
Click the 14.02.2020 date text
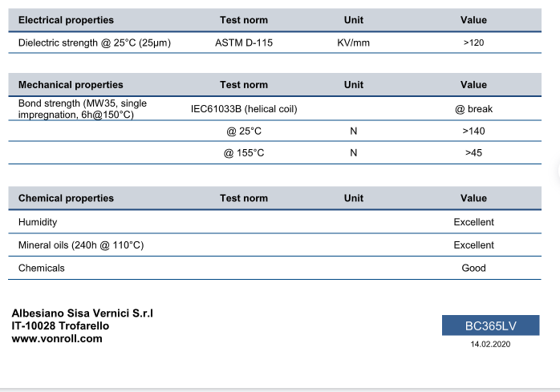pyautogui.click(x=490, y=344)
